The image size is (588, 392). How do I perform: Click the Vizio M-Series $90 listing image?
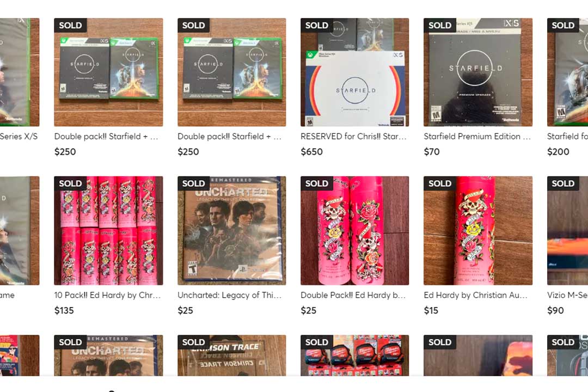click(567, 231)
